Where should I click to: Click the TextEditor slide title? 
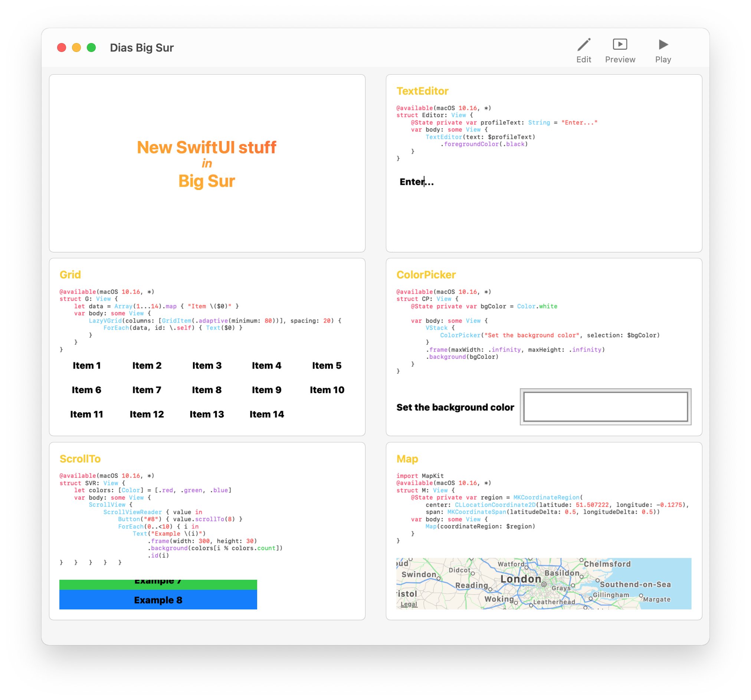(422, 91)
